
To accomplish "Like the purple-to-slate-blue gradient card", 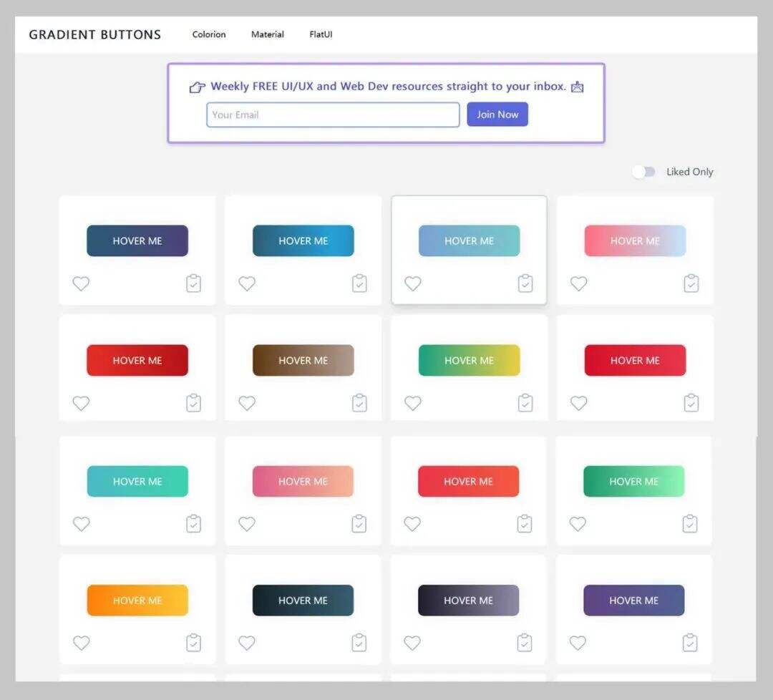I will [x=578, y=643].
